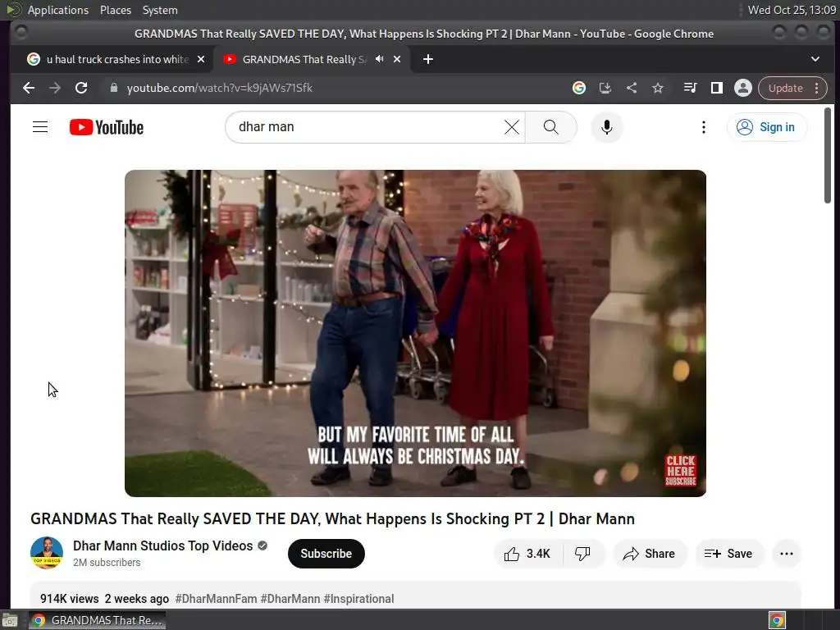Open the Chrome profile avatar icon
The width and height of the screenshot is (840, 630).
[743, 88]
